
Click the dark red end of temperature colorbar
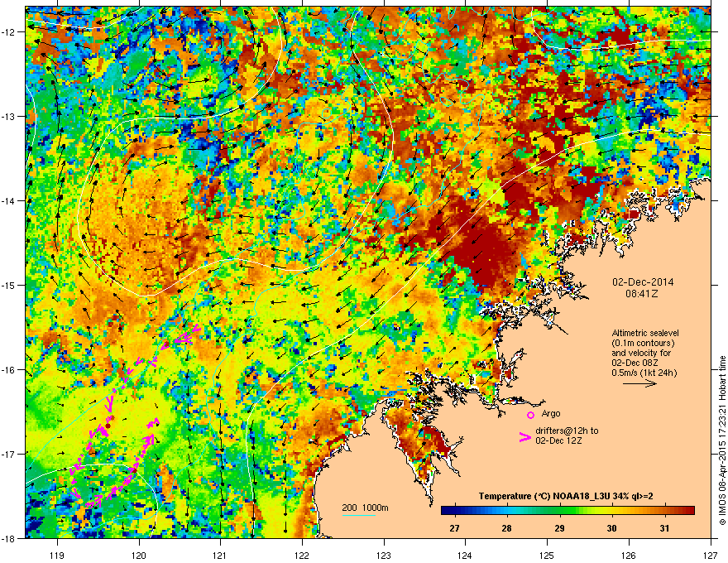point(690,511)
